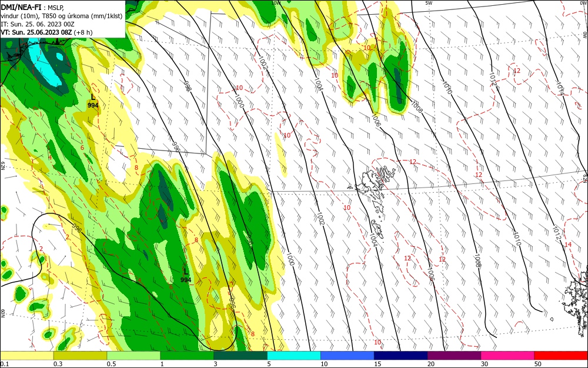Screen dimensions: 588x368
Task: Click the pale yellow 0.1–0.3 legend swatch
Action: pos(27,356)
